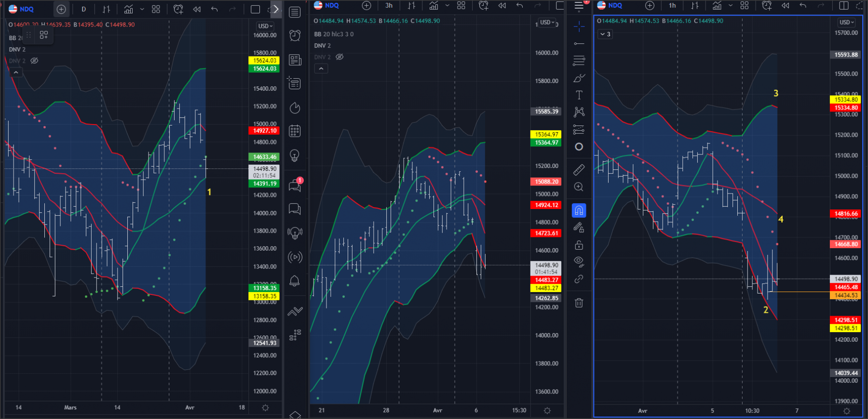868x419 pixels.
Task: Open the Alerts alarm clock icon
Action: point(295,35)
